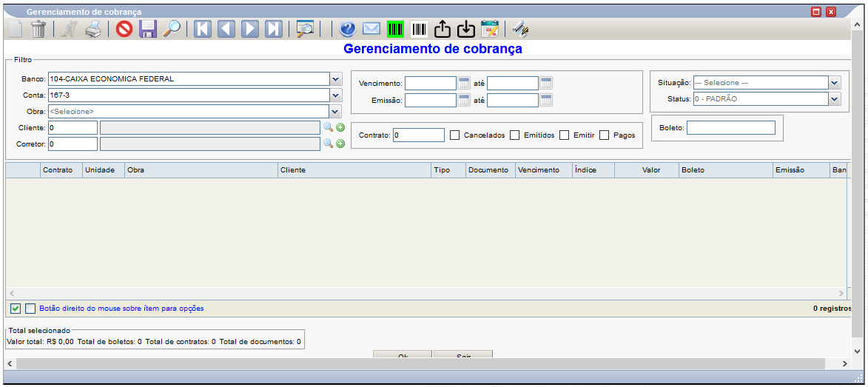Go to last record icon

274,29
